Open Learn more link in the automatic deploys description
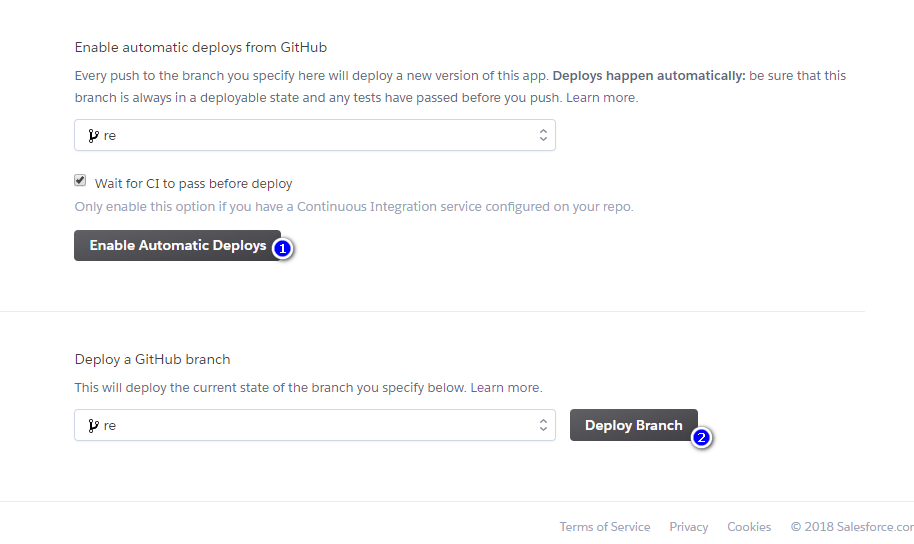 tap(603, 98)
